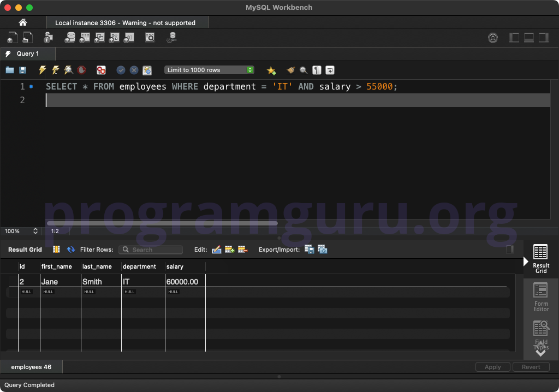This screenshot has width=559, height=392.
Task: Refresh the result grid data
Action: point(71,250)
